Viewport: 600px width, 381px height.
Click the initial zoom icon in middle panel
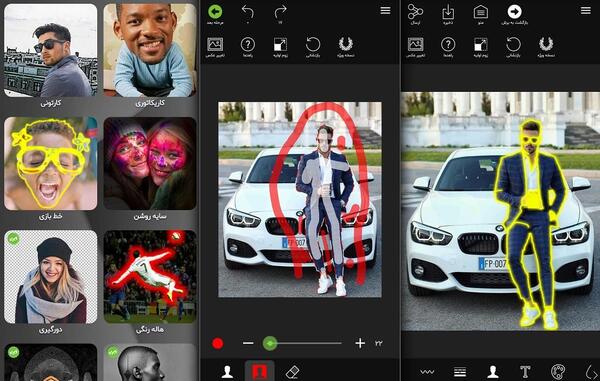point(280,44)
